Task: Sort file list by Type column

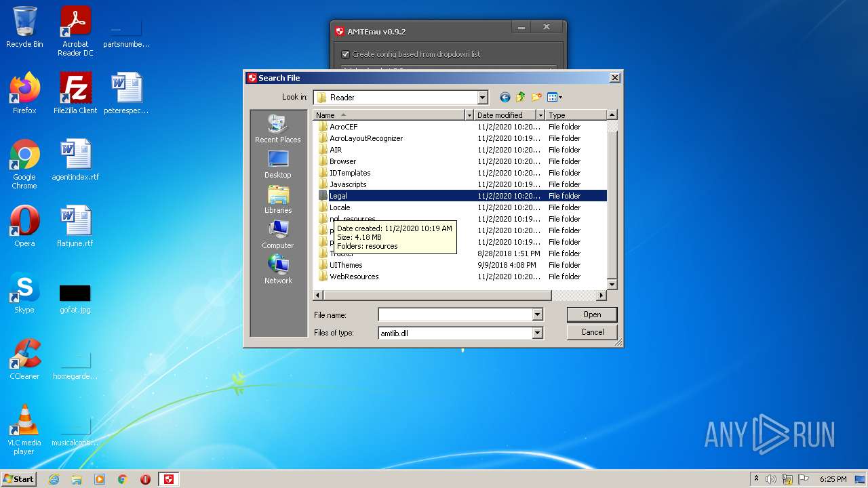Action: point(576,115)
